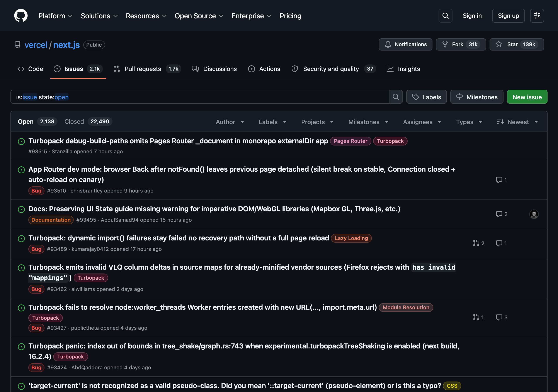Open author chrisbrantley's profile link
The image size is (558, 392).
pos(86,191)
